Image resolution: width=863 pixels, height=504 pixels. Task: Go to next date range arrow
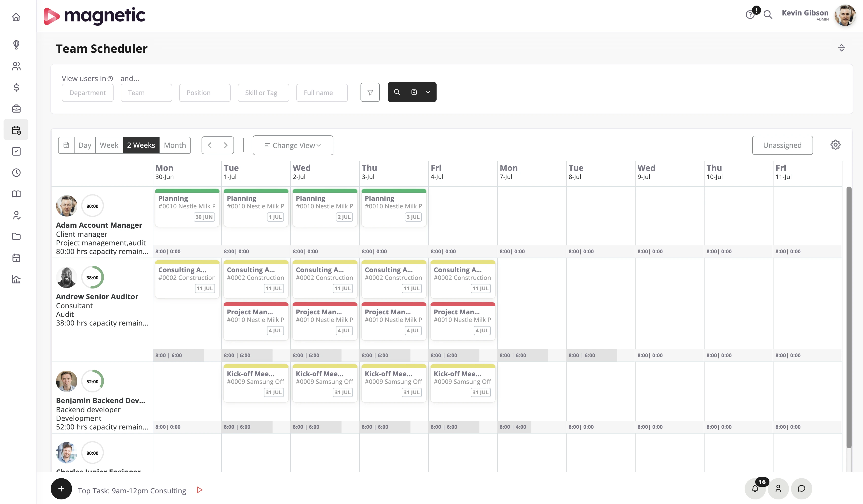click(x=226, y=145)
